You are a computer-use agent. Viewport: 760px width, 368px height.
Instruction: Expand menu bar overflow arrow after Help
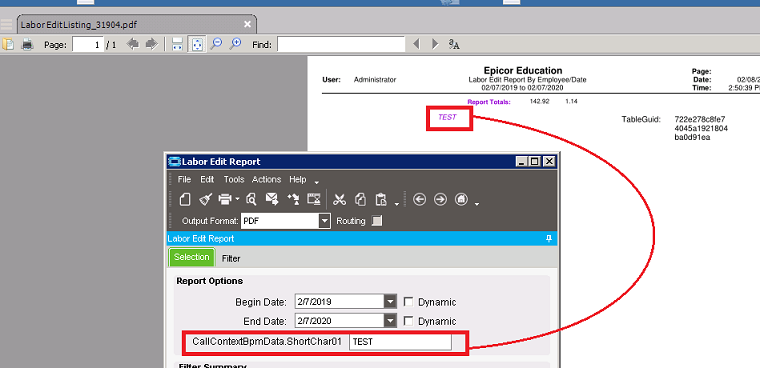pyautogui.click(x=317, y=182)
